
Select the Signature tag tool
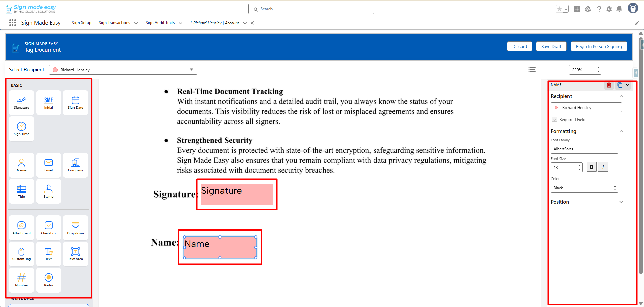[21, 103]
